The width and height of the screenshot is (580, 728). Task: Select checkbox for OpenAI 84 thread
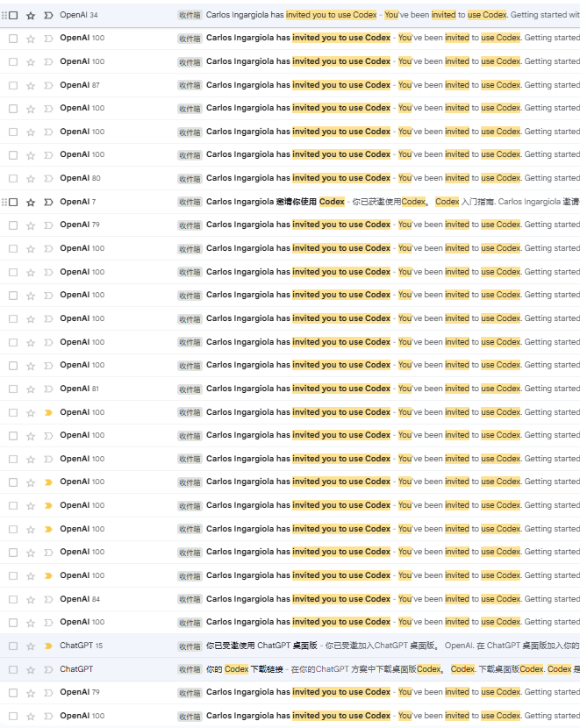pos(13,599)
